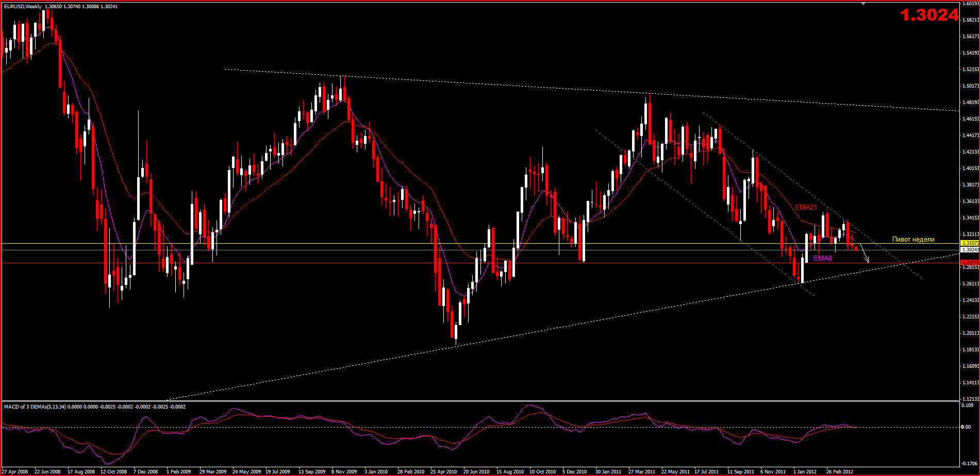Click the 1.1813 price axis value
980x476 pixels.
(x=971, y=350)
